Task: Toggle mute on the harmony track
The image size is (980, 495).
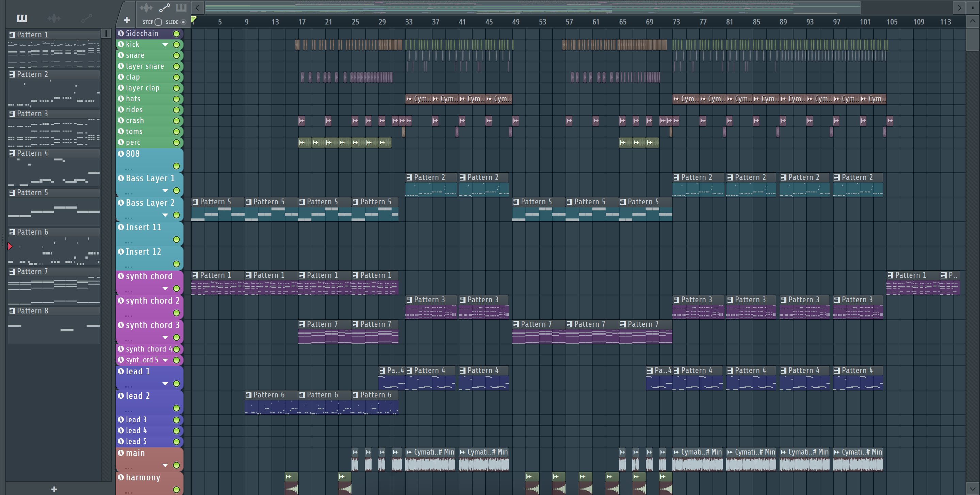Action: point(176,490)
